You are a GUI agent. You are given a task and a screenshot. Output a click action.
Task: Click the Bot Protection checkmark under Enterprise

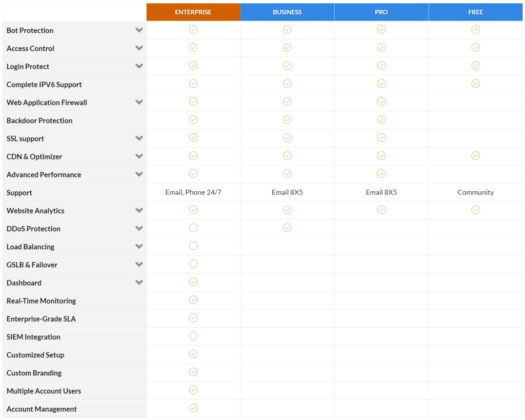coord(193,29)
